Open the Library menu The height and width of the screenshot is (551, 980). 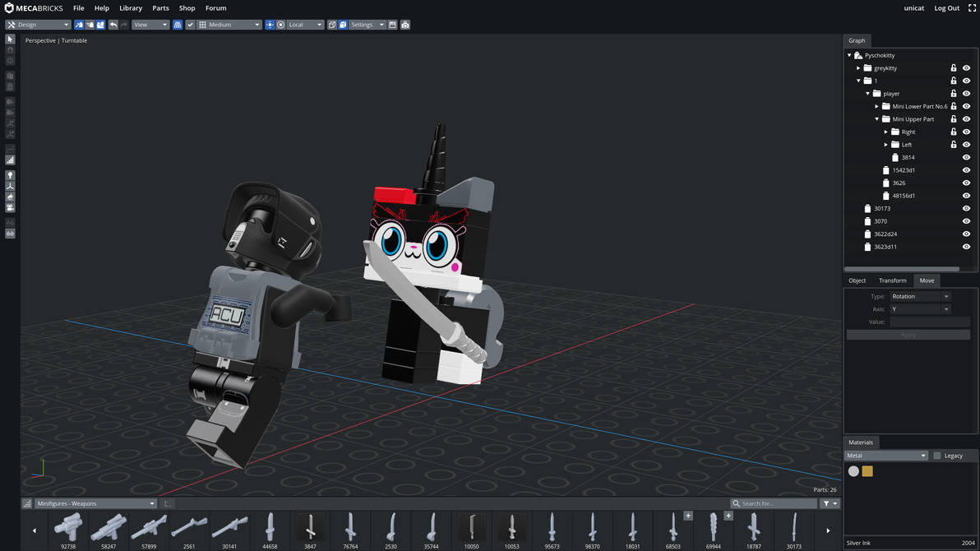pyautogui.click(x=131, y=8)
